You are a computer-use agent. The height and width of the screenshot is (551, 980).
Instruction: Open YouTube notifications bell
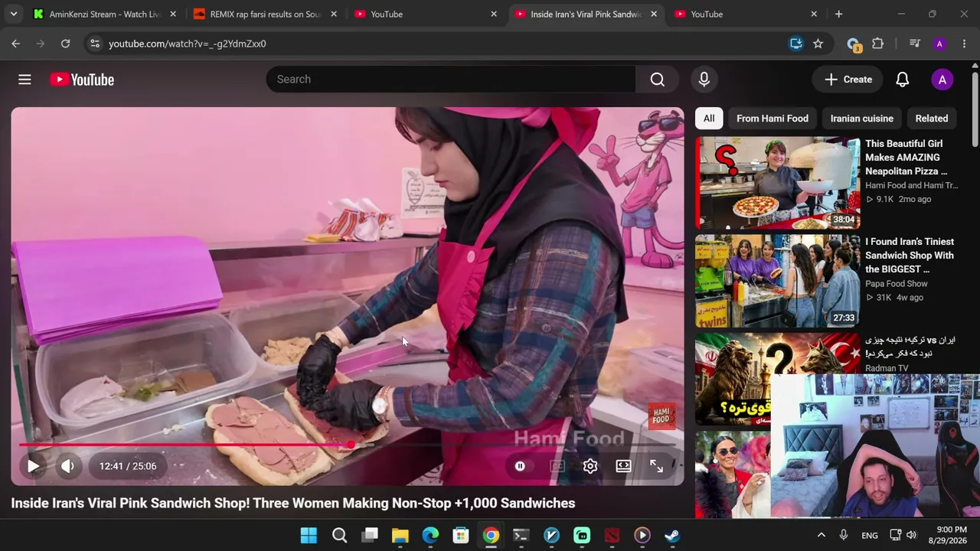click(903, 80)
